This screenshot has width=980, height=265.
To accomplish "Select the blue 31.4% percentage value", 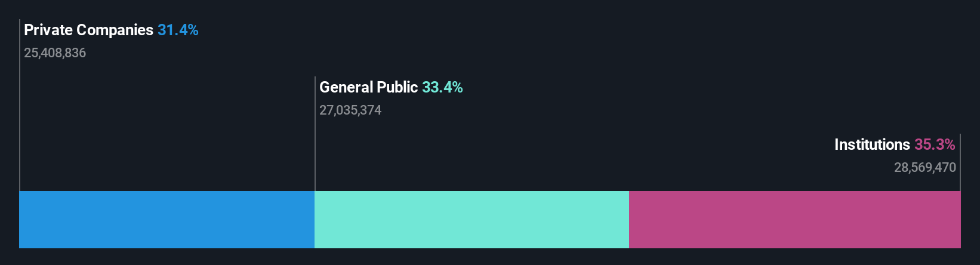I will pos(178,30).
